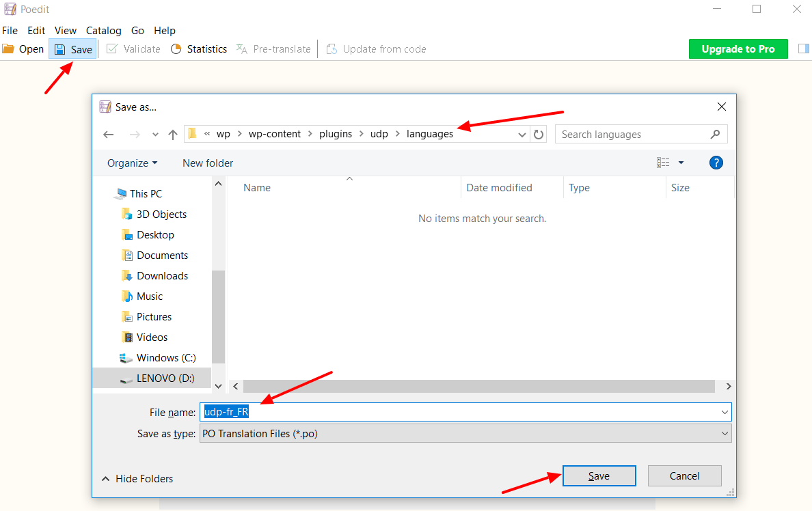Click the horizontal scrollbar in file list
The width and height of the screenshot is (812, 511).
tap(478, 387)
